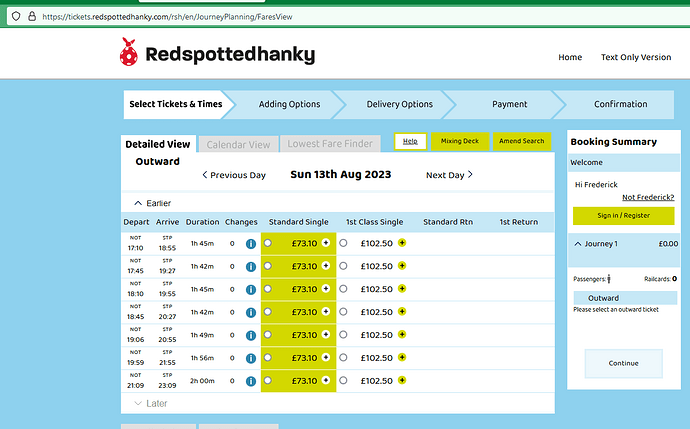The image size is (690, 429).
Task: Expand Later trains
Action: (150, 403)
